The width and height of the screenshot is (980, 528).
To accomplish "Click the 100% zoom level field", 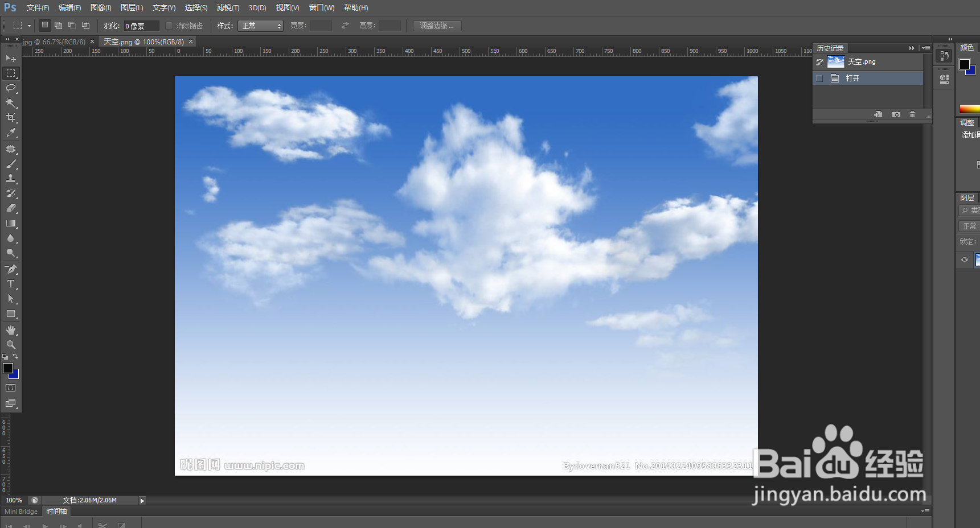I will tap(14, 501).
